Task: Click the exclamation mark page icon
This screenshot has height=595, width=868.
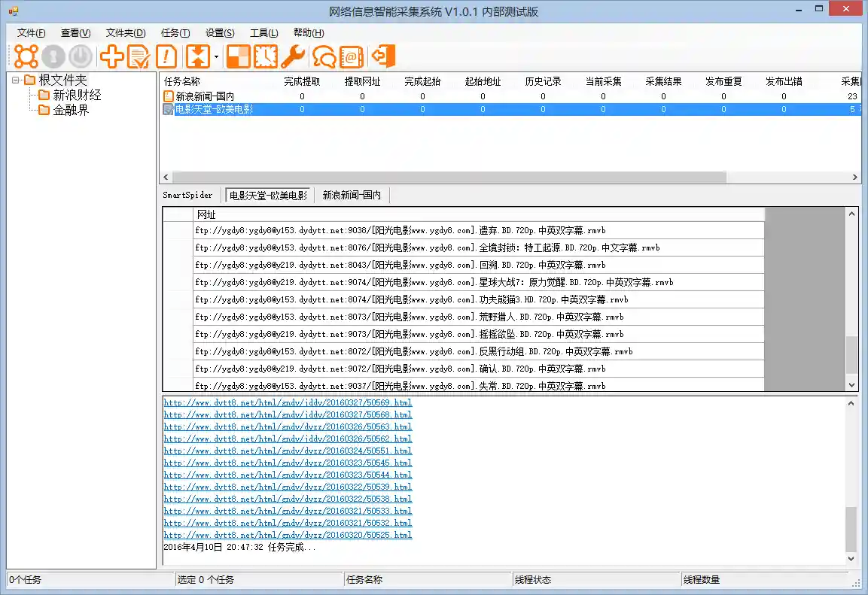Action: 166,56
